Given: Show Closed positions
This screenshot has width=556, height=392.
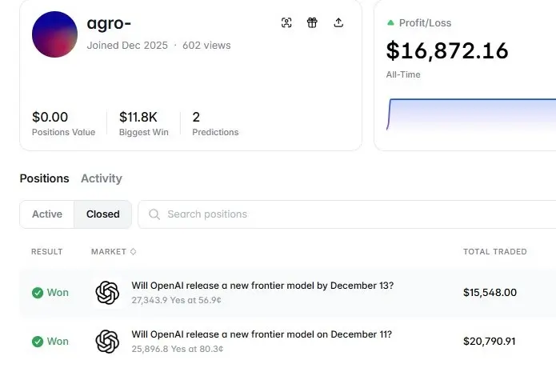Looking at the screenshot, I should pos(103,214).
